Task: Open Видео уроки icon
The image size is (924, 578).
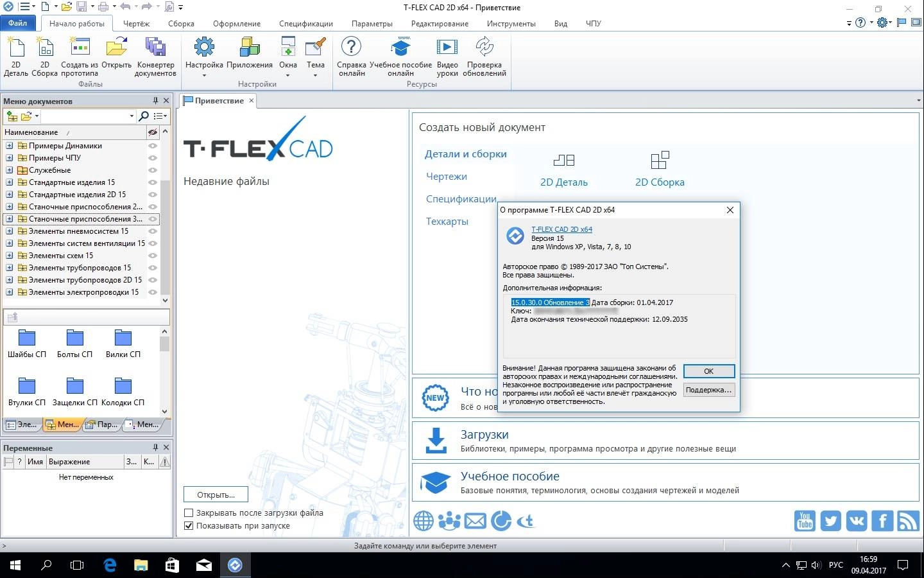Action: tap(447, 48)
